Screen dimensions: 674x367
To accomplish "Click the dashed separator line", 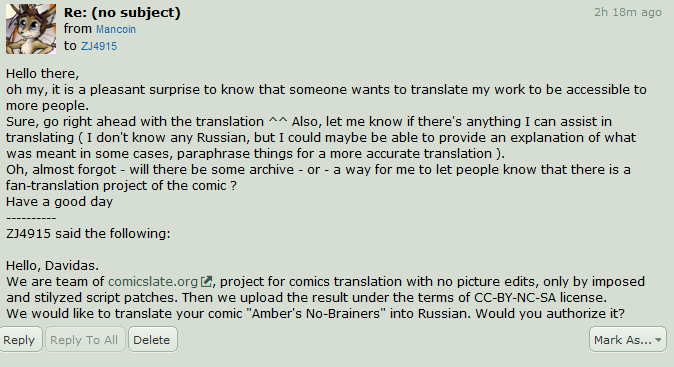I will 31,218.
